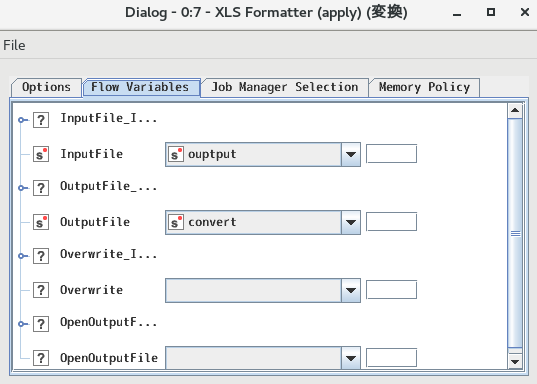Expand the Overwrite_I... tree node handle
This screenshot has width=537, height=384.
(22, 256)
